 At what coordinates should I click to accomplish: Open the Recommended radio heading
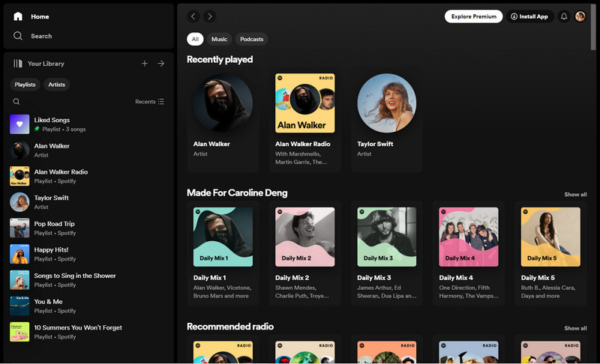click(230, 327)
